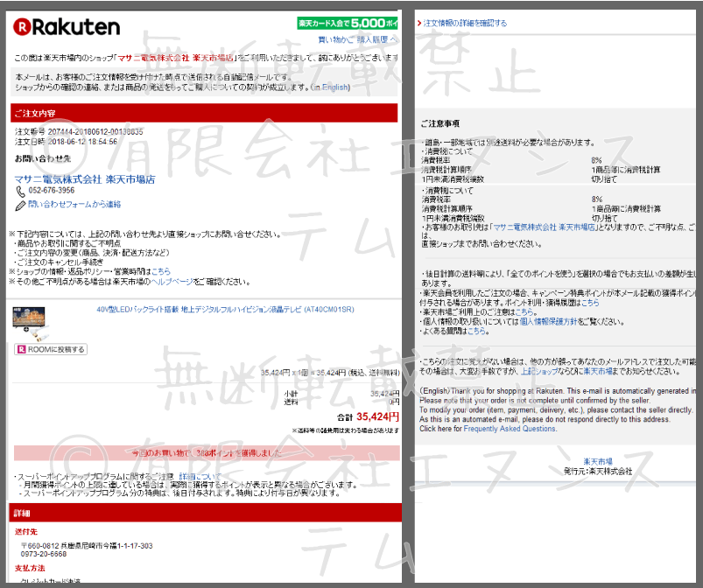The width and height of the screenshot is (703, 588).
Task: Click the LED TV product thumbnail
Action: (x=30, y=324)
